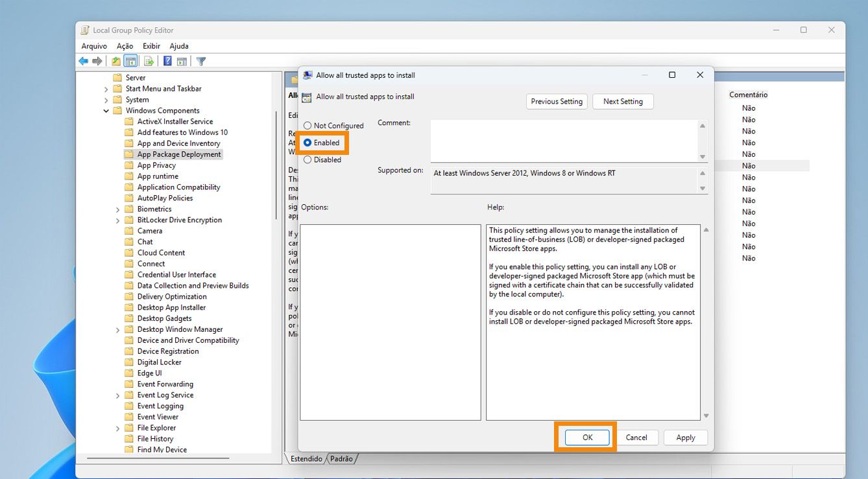This screenshot has width=868, height=479.
Task: Open the Exibir menu
Action: (151, 46)
